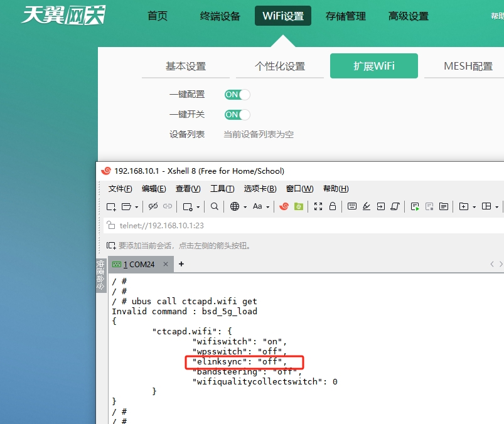Open the keyboard key mapping icon
Screen dimensions: 504x424
tap(352, 206)
